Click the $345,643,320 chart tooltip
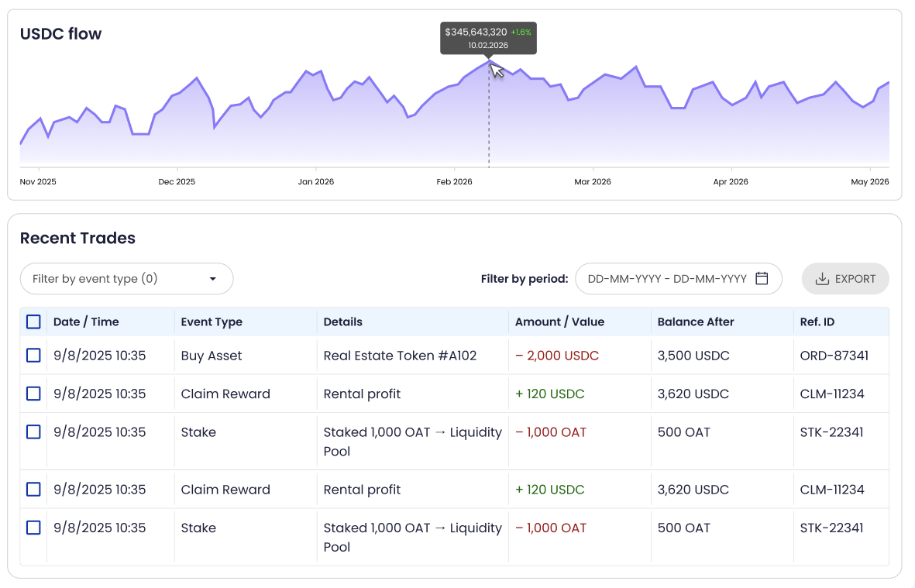 pyautogui.click(x=488, y=38)
